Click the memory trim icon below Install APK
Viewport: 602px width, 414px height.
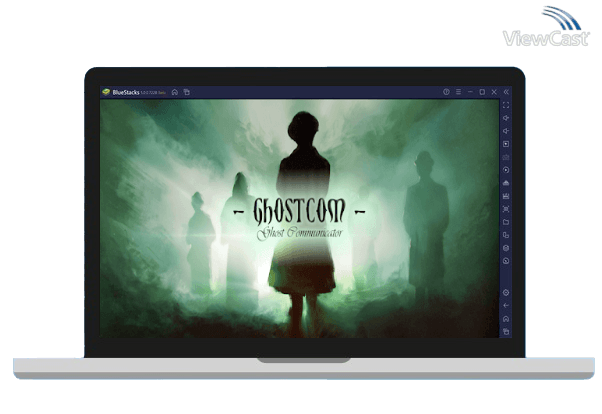coord(506,196)
